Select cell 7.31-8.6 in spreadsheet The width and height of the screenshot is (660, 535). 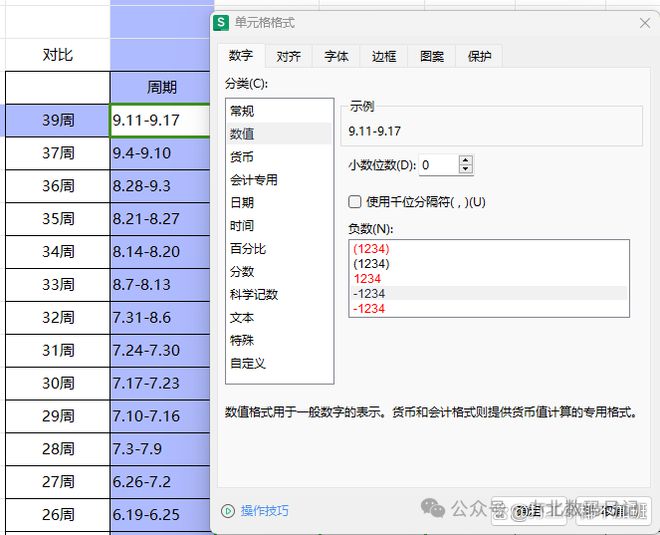(160, 317)
